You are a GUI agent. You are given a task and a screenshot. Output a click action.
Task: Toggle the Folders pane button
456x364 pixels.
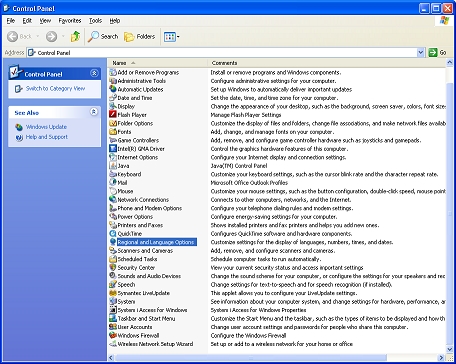(140, 36)
